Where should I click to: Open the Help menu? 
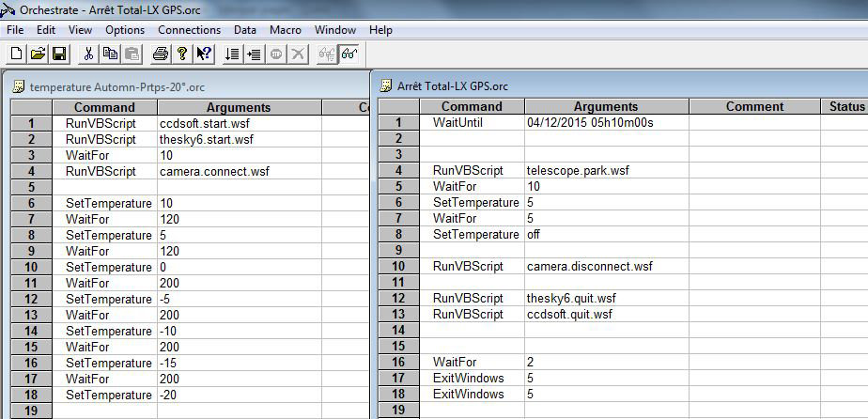point(380,30)
